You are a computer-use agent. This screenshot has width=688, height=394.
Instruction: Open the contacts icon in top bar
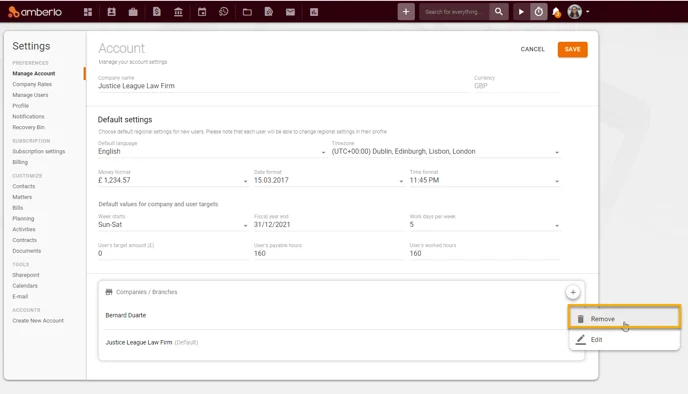[111, 12]
